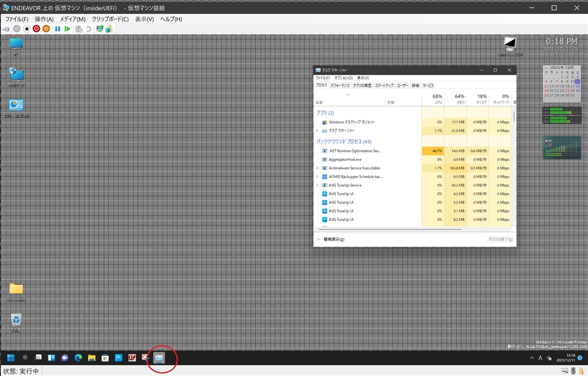The image size is (588, 376).
Task: Switch to the ユーザー tab
Action: [x=403, y=86]
